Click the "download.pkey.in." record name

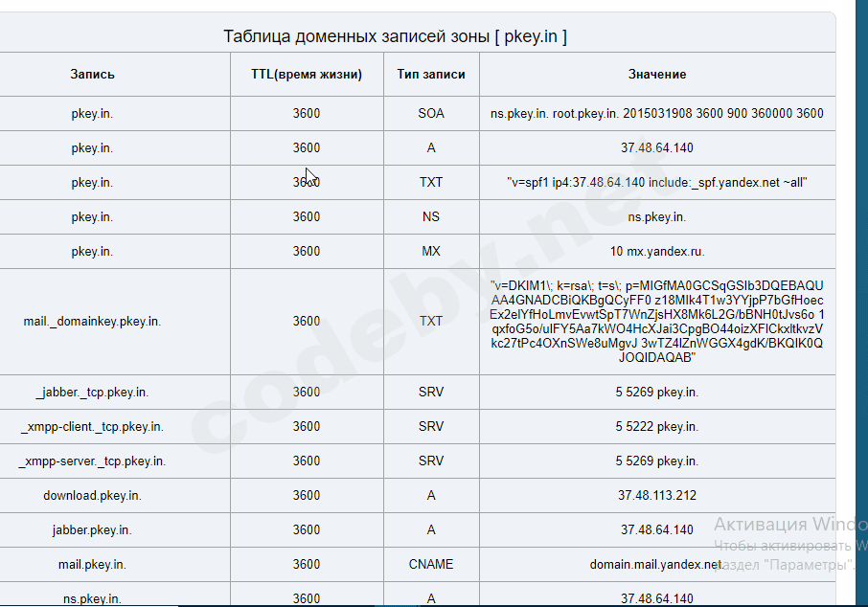point(92,495)
